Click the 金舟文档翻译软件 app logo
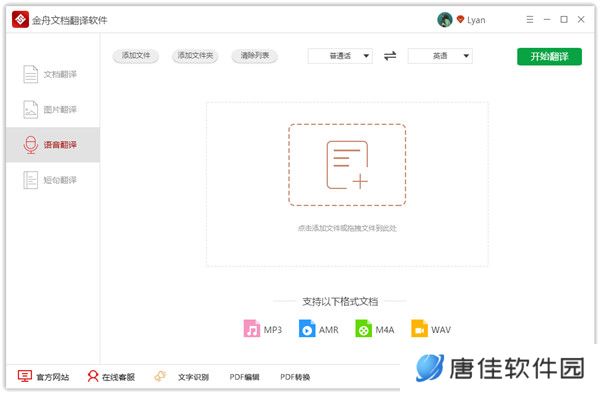The image size is (600, 394). click(x=20, y=19)
